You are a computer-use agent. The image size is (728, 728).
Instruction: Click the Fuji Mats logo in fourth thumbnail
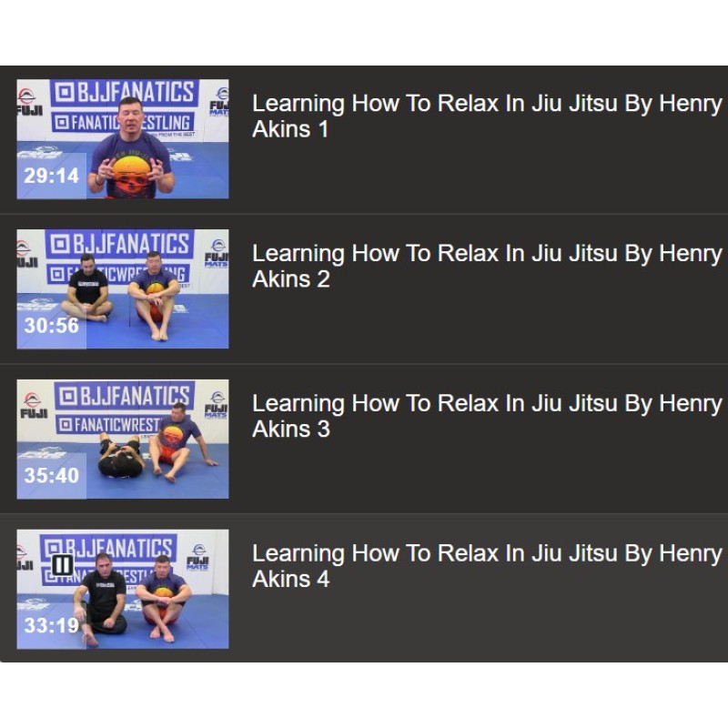[197, 557]
